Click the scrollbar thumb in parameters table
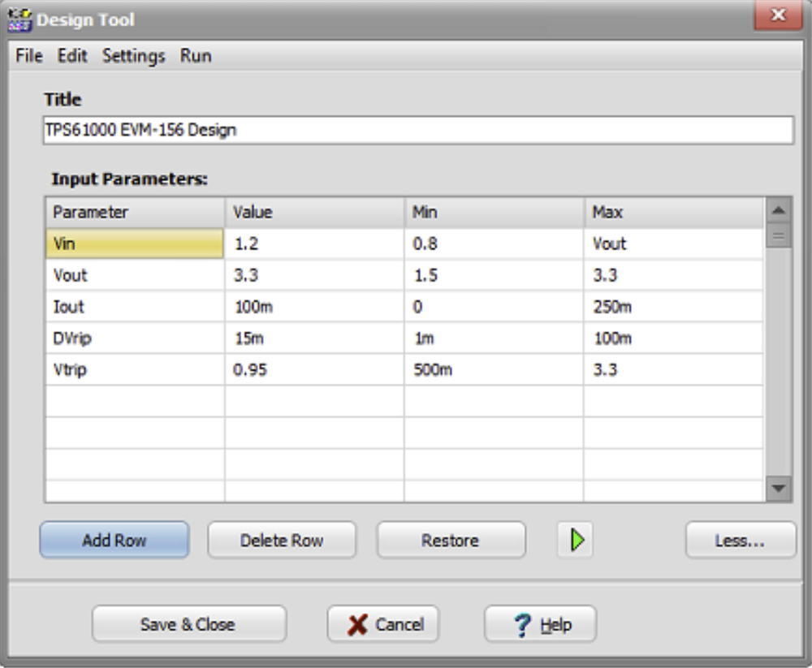812x668 pixels. (779, 235)
